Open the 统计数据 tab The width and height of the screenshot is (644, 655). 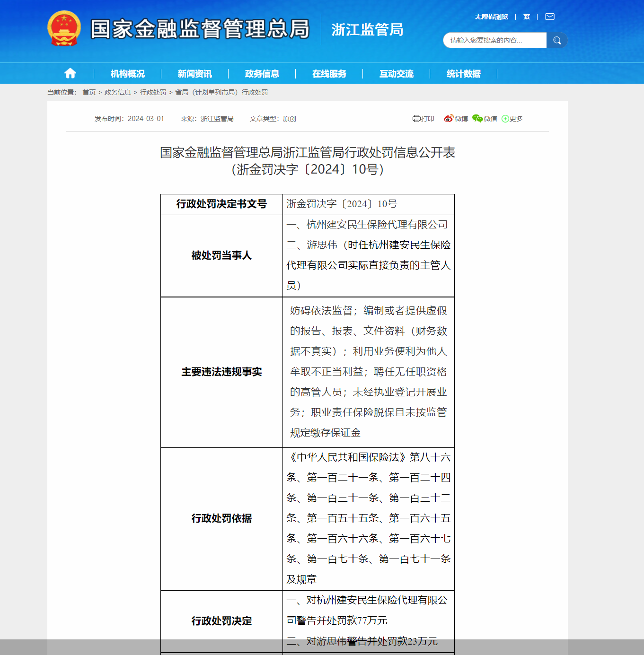[x=463, y=74]
